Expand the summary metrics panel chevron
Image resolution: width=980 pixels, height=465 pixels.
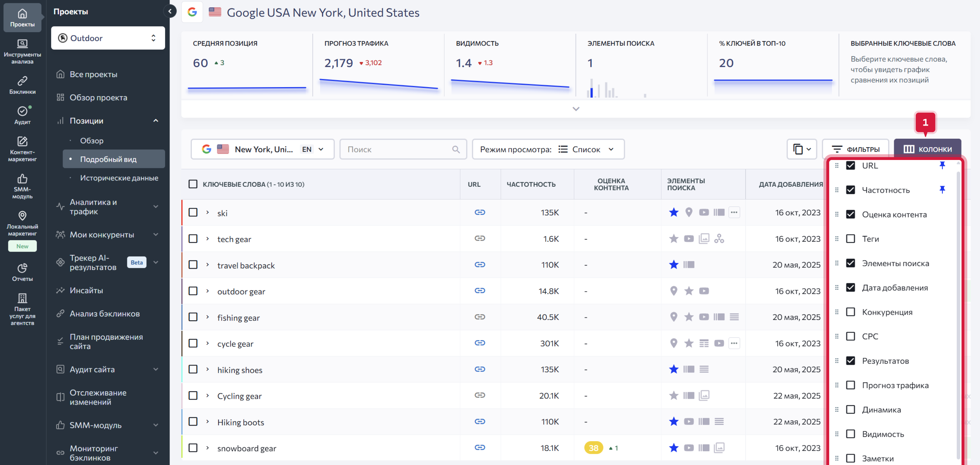[576, 109]
